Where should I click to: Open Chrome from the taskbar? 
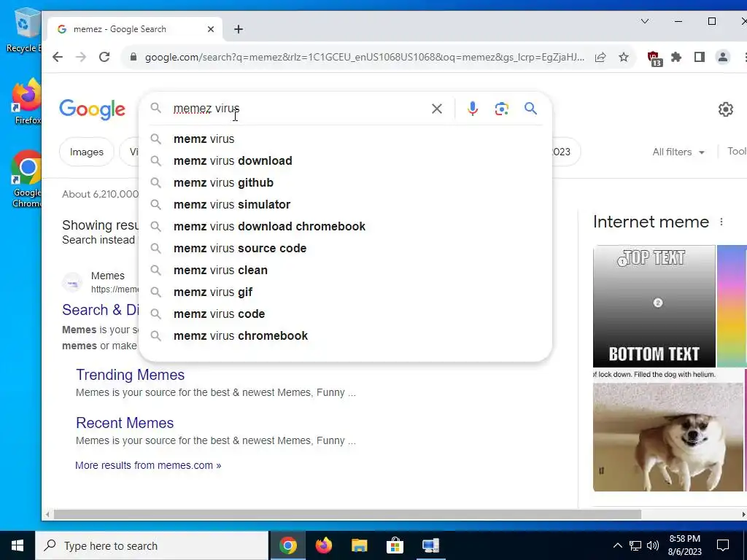pos(287,545)
